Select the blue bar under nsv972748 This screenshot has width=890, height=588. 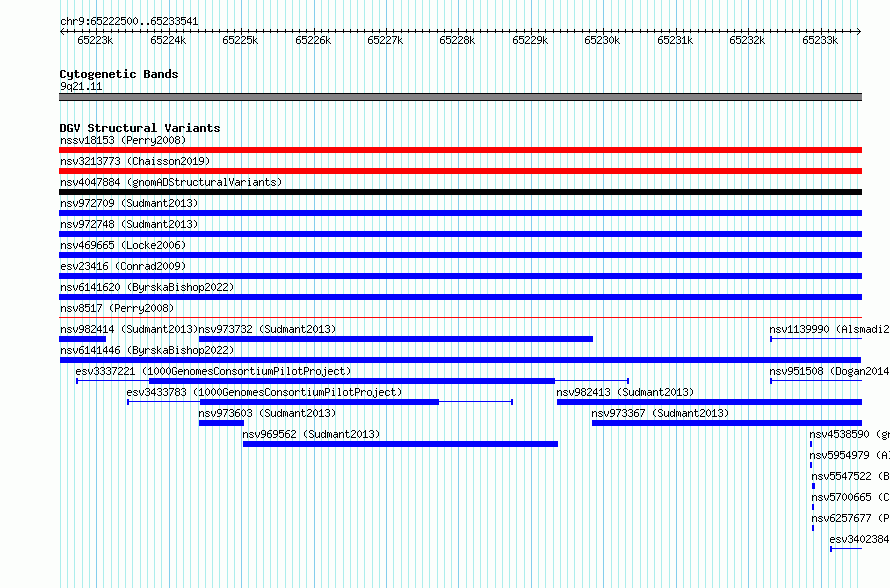pyautogui.click(x=460, y=234)
